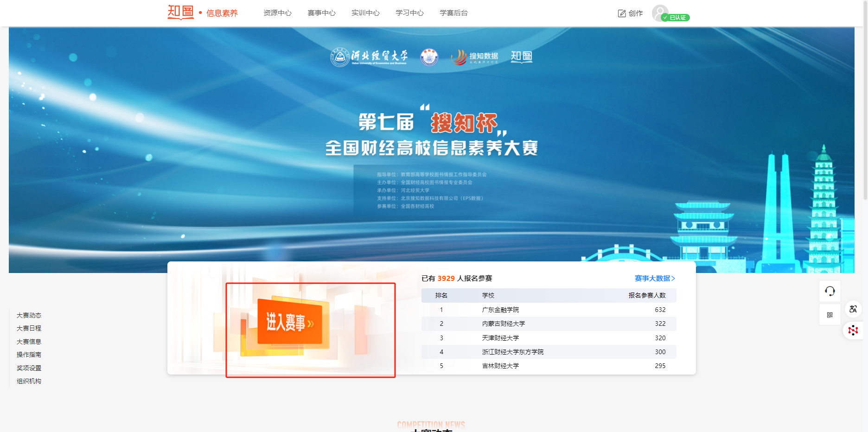Screen dimensions: 868x432
Task: Show the QR code icon
Action: 830,315
